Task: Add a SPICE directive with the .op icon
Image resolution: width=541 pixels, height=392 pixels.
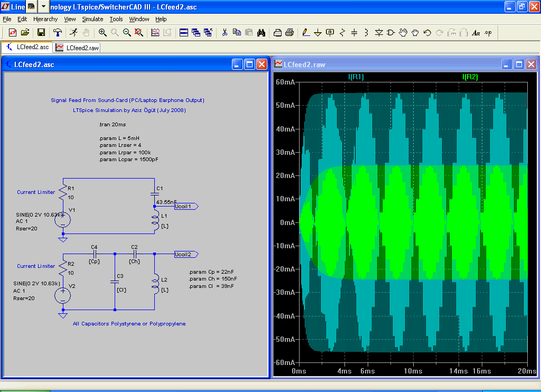Action: (488, 33)
